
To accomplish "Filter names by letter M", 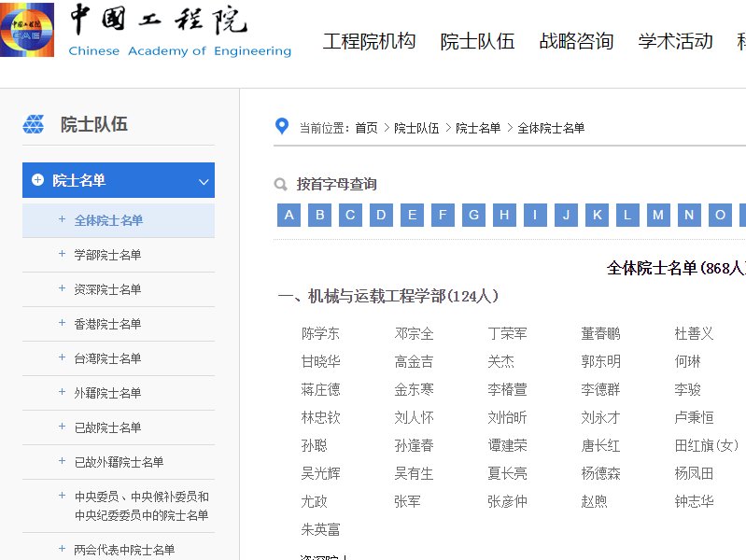I will (x=658, y=215).
